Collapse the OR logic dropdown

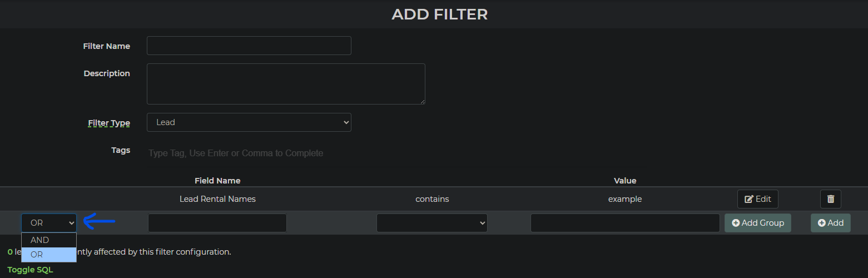[x=48, y=223]
